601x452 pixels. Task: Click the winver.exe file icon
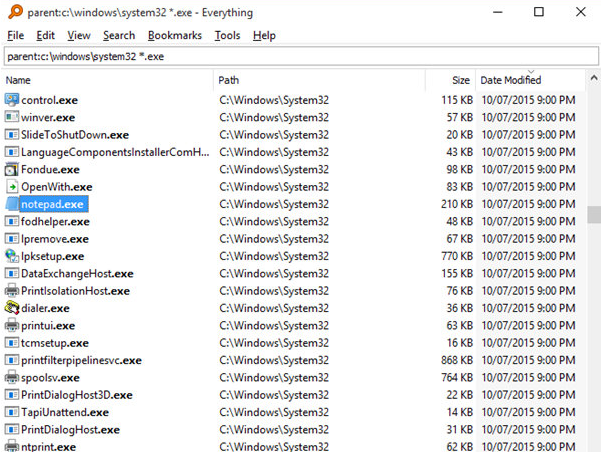[x=11, y=117]
